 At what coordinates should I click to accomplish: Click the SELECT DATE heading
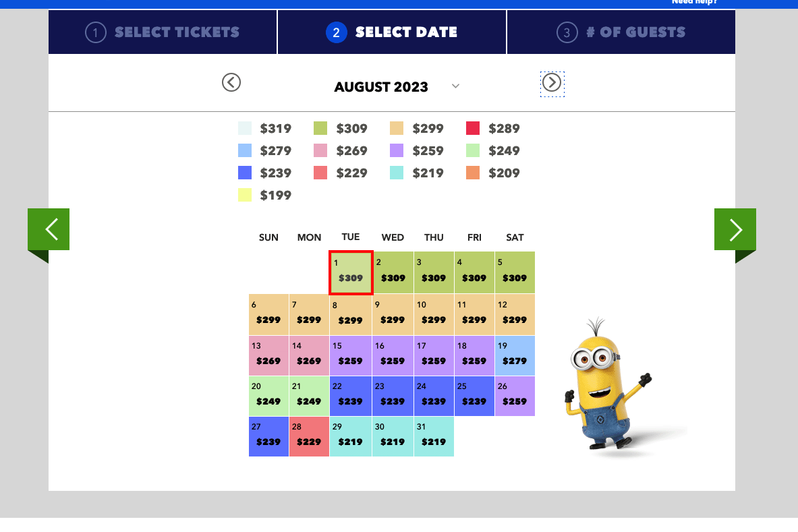coord(406,32)
